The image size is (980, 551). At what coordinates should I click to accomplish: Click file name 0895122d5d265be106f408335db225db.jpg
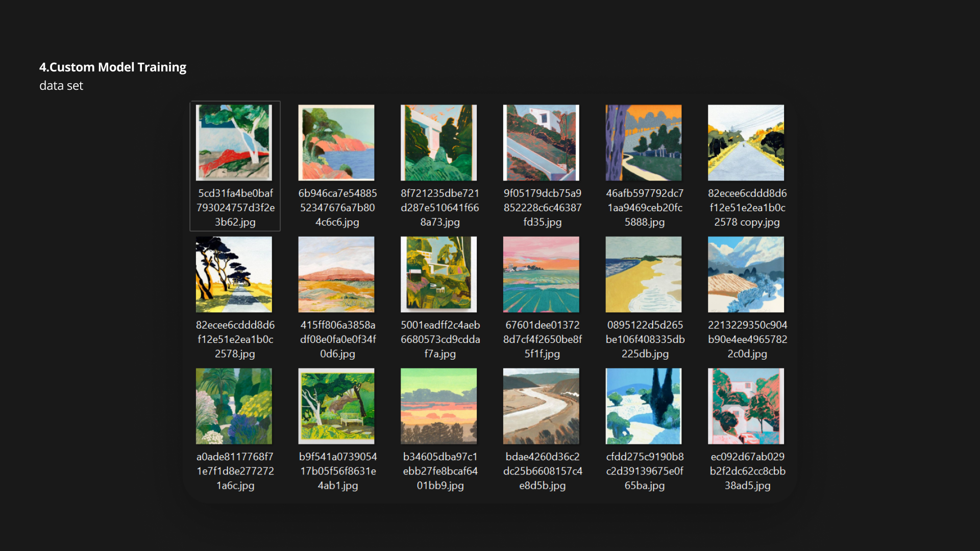pos(645,339)
